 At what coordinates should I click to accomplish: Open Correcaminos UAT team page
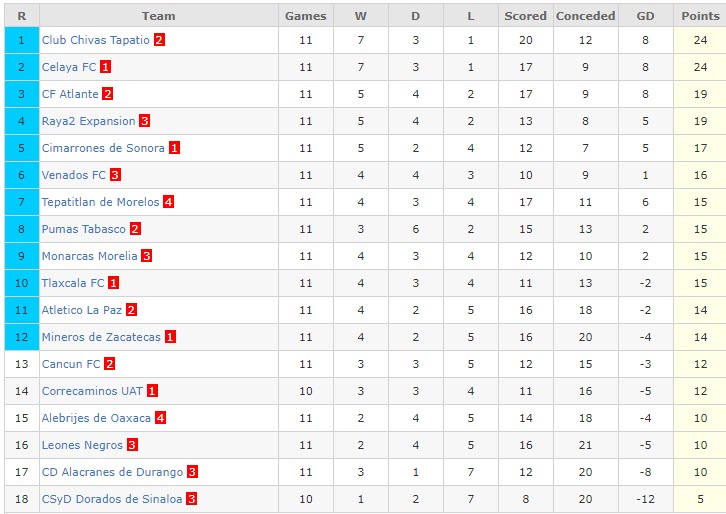point(92,391)
